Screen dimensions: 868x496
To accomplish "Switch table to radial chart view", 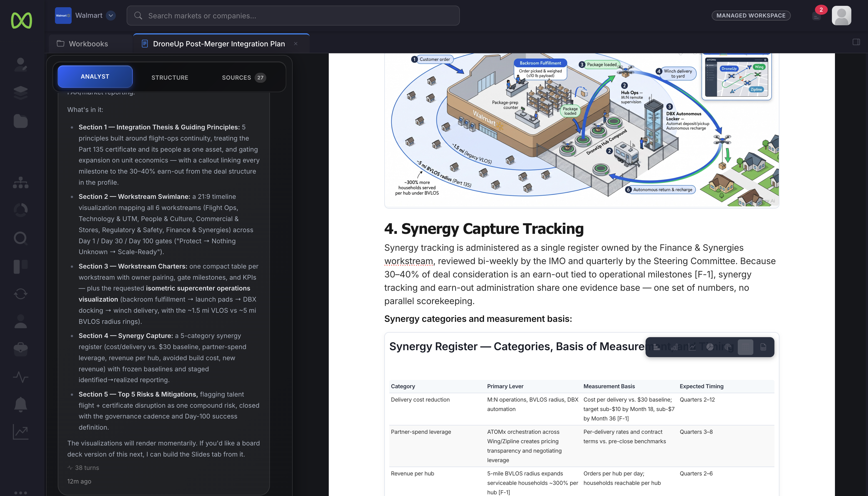I will click(728, 347).
